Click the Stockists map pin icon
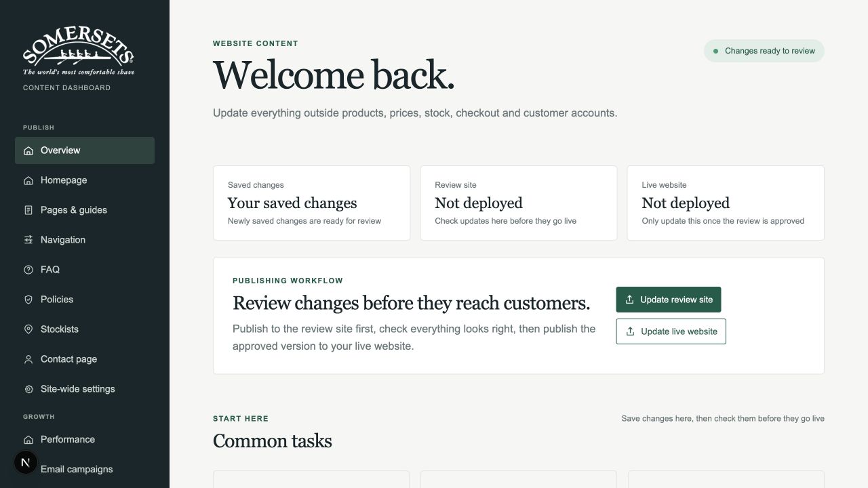The height and width of the screenshot is (488, 868). tap(28, 329)
